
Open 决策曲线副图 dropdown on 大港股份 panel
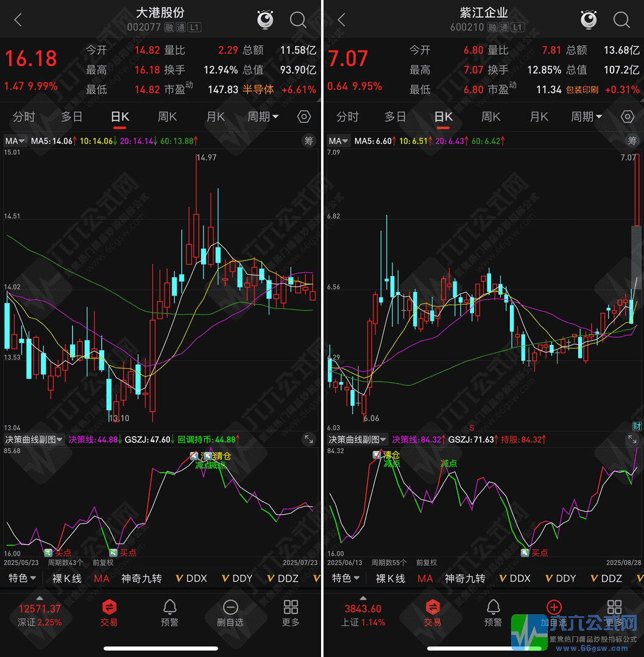(34, 439)
